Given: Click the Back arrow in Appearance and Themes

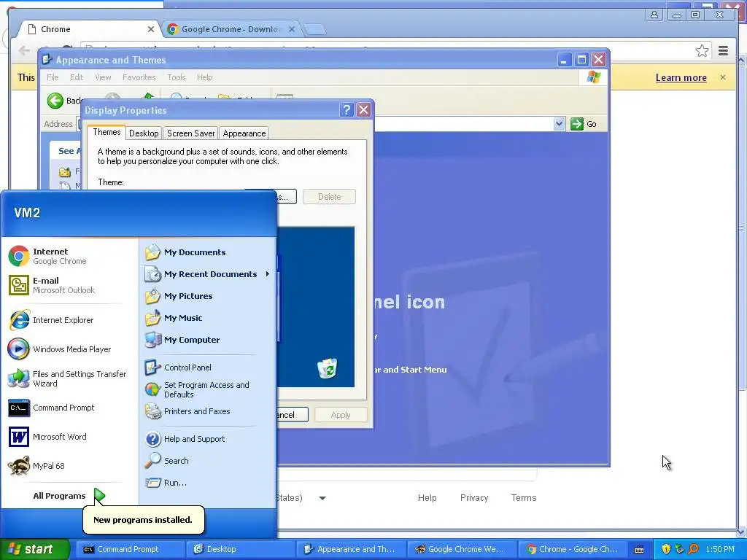Looking at the screenshot, I should [x=55, y=101].
